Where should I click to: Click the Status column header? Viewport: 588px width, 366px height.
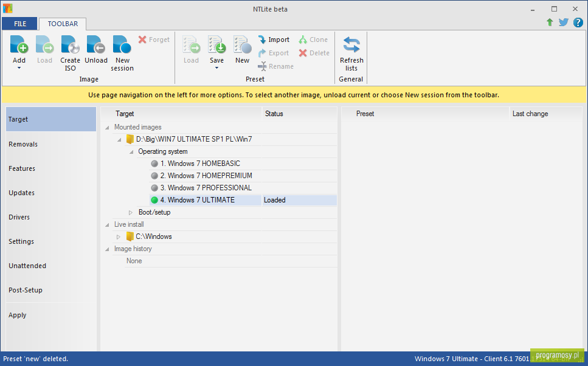click(x=299, y=114)
